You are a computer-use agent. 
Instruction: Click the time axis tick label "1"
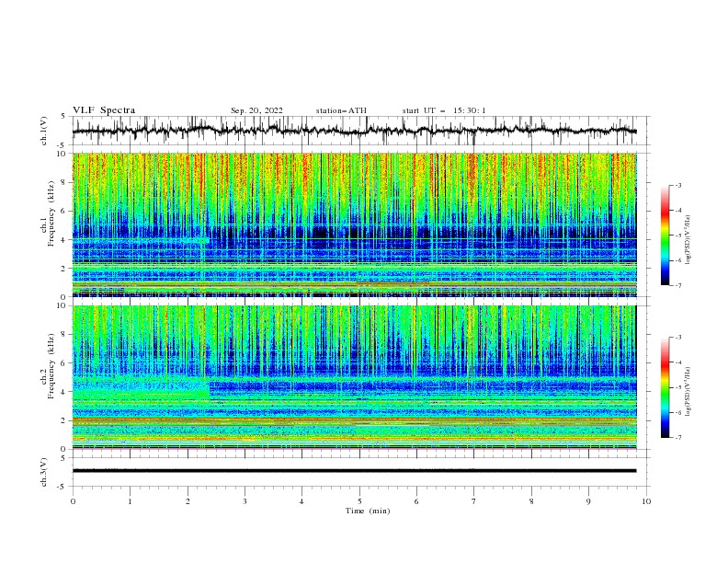(130, 501)
